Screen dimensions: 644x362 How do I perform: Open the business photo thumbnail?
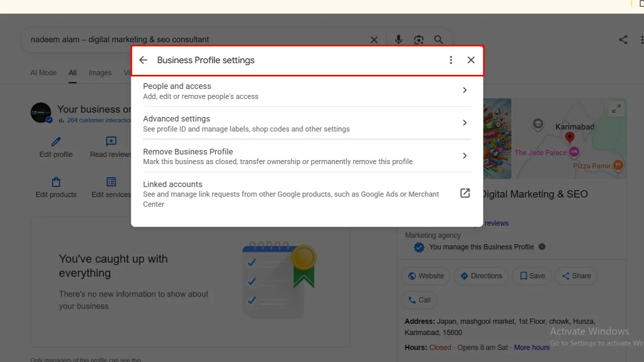(497, 139)
